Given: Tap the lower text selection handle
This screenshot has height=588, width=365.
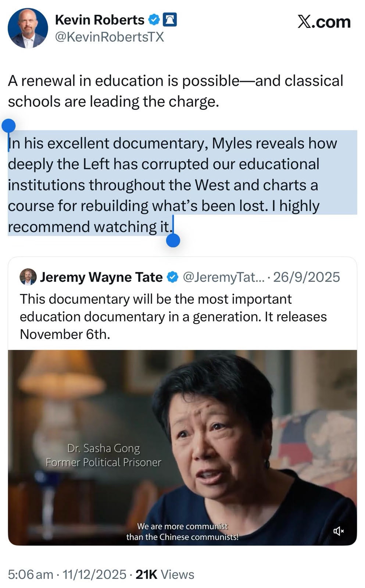Looking at the screenshot, I should click(x=173, y=240).
